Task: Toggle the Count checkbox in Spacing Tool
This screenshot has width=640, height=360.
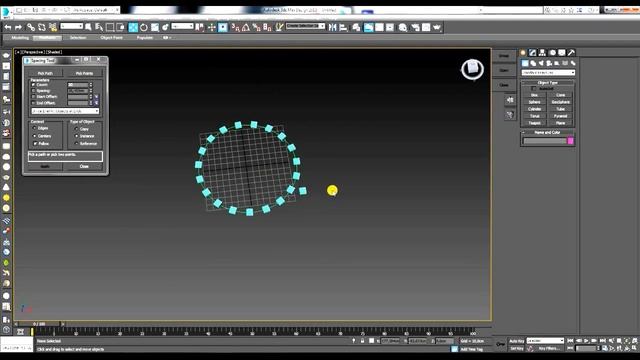Action: click(x=33, y=85)
